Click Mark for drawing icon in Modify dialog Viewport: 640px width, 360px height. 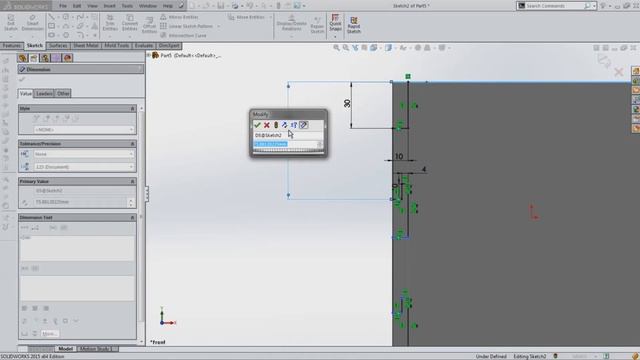[303, 125]
